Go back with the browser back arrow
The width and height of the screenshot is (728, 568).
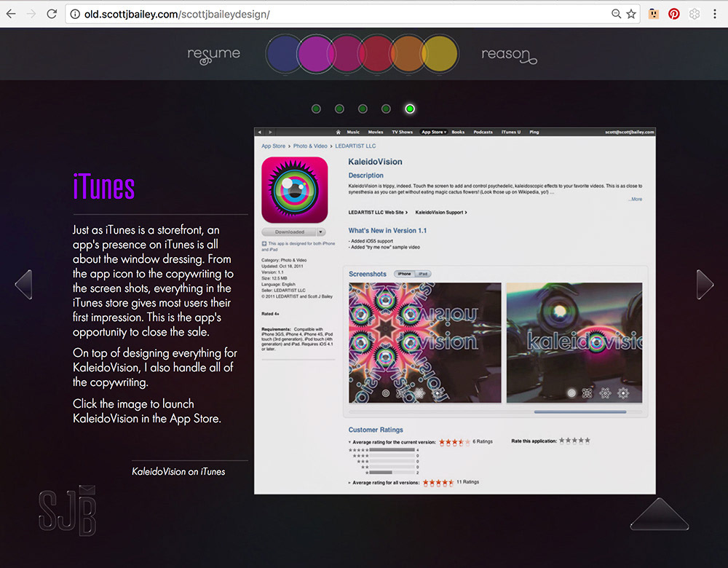click(11, 14)
